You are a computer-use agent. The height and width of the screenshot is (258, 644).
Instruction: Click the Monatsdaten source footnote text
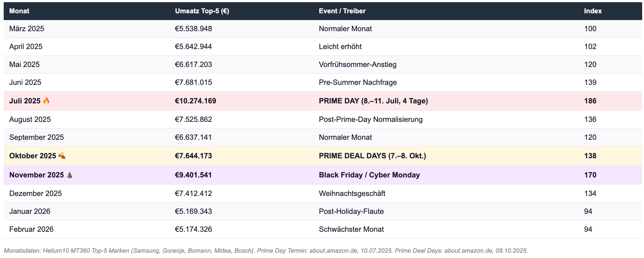(x=266, y=251)
